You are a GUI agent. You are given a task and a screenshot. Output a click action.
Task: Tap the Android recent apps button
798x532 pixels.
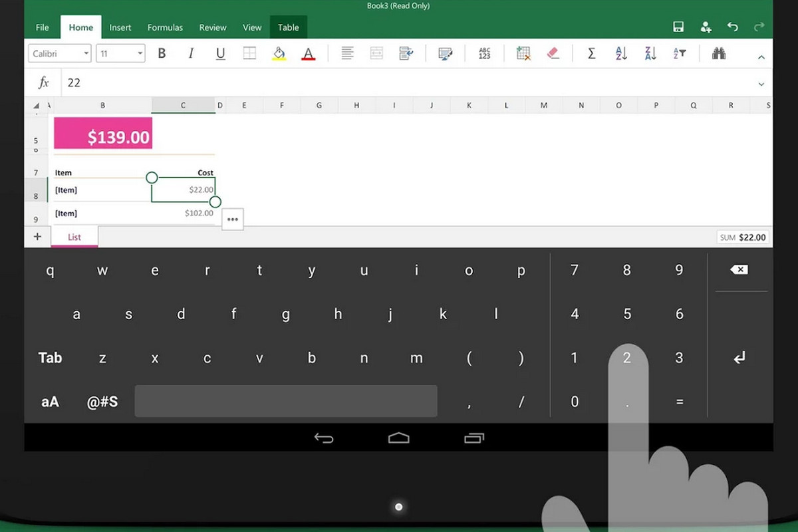(474, 438)
